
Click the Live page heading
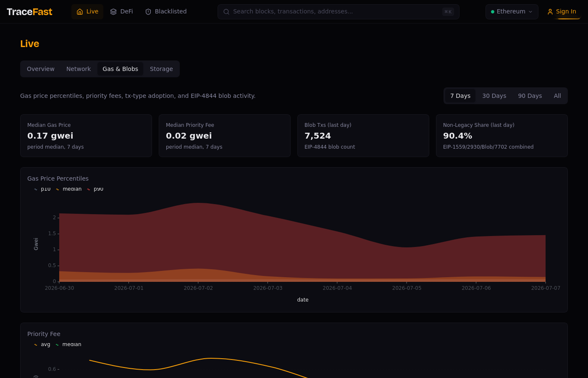click(x=29, y=44)
